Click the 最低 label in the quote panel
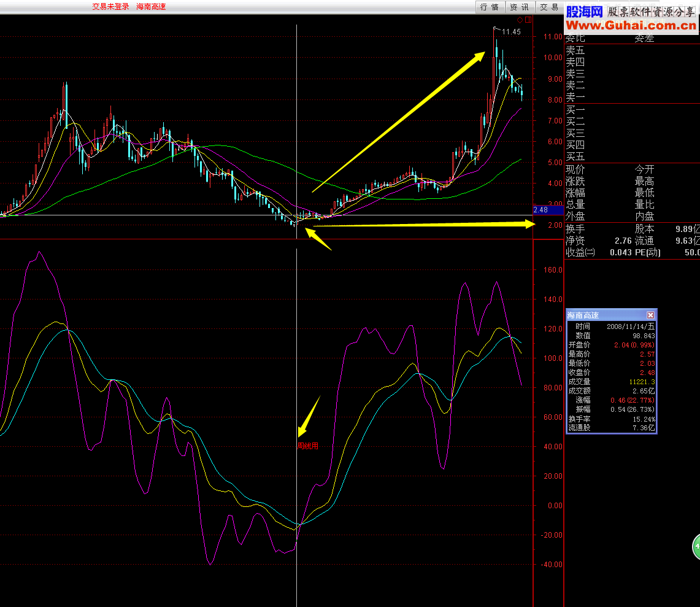Viewport: 700px width, 607px height. click(x=644, y=193)
